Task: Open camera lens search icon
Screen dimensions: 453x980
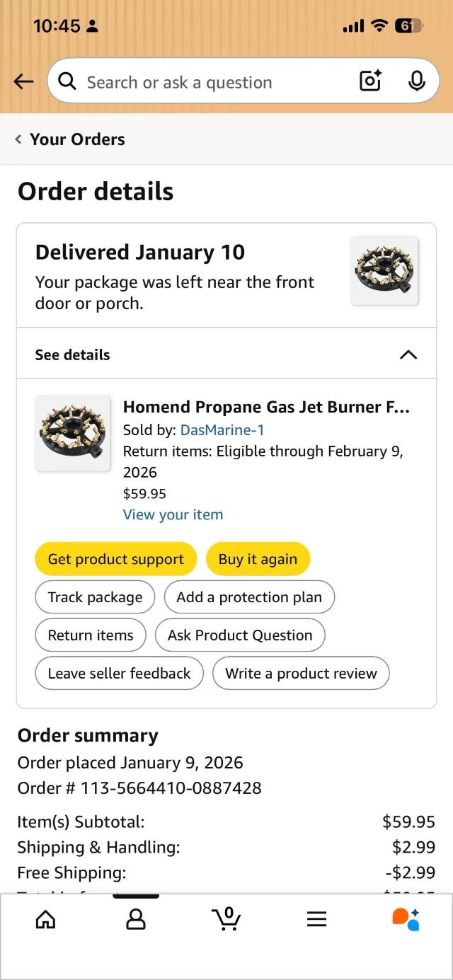Action: 371,81
